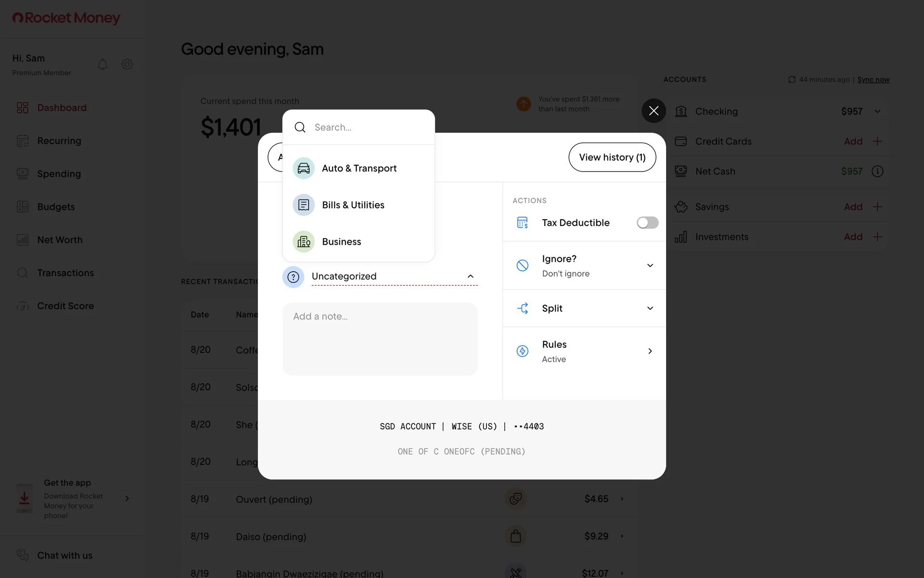This screenshot has height=578, width=924.
Task: Open the Rules Active arrow
Action: [650, 351]
